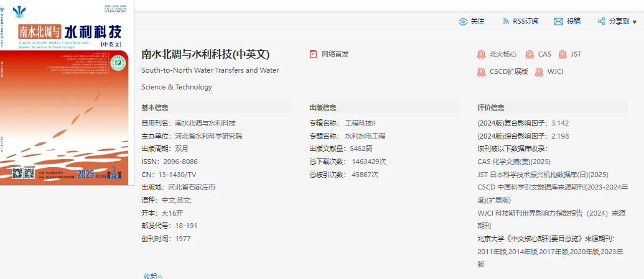Collapse details with the 收起 link
This screenshot has height=279, width=644.
153,276
